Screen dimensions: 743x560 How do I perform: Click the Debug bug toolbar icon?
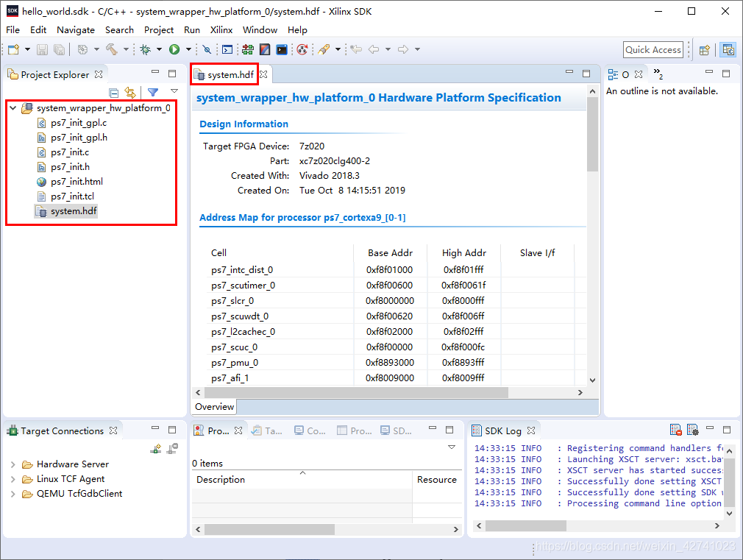point(146,49)
